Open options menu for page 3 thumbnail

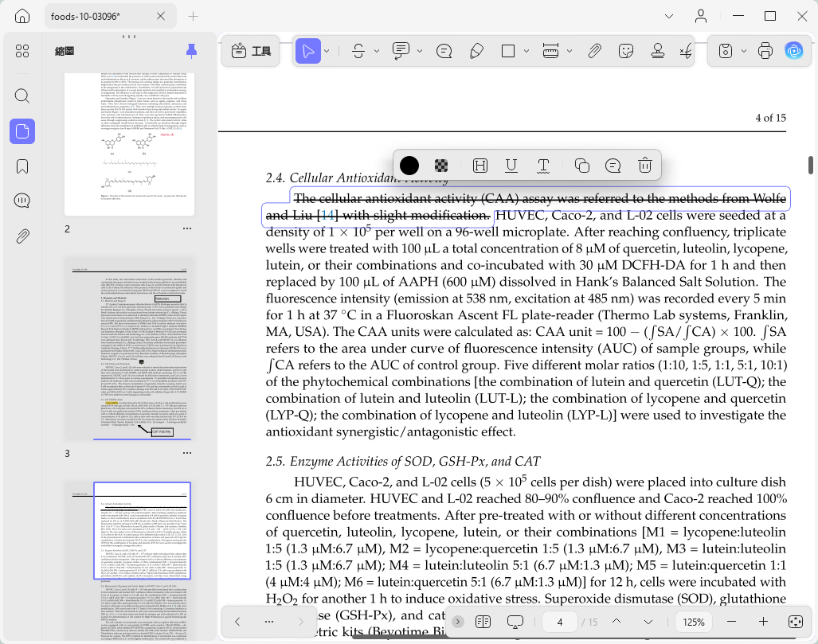coord(186,453)
